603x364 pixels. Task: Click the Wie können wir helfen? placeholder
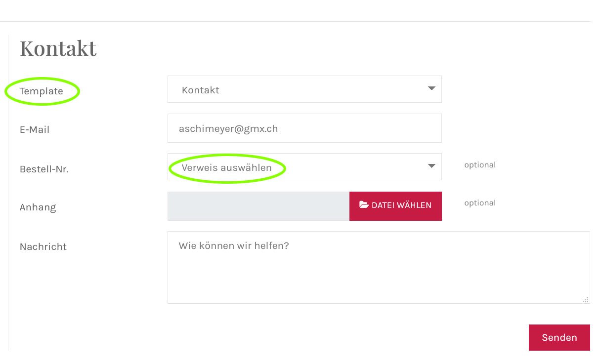pyautogui.click(x=234, y=245)
